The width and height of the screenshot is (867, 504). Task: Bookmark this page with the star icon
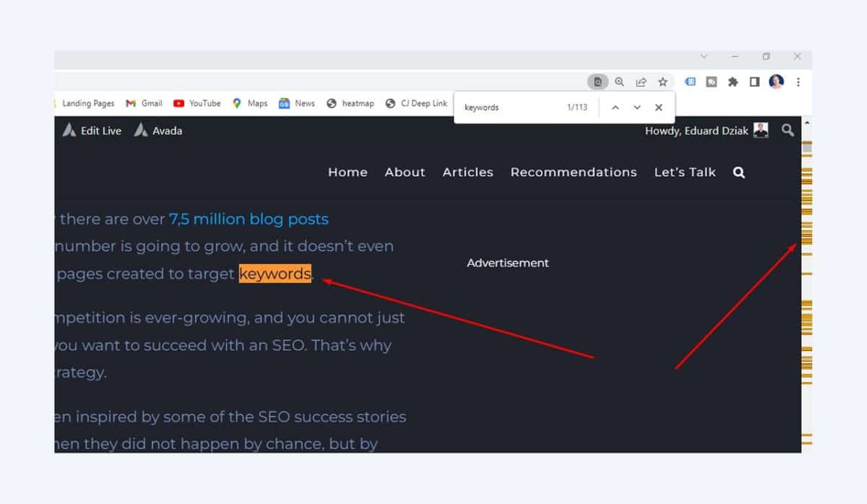663,82
